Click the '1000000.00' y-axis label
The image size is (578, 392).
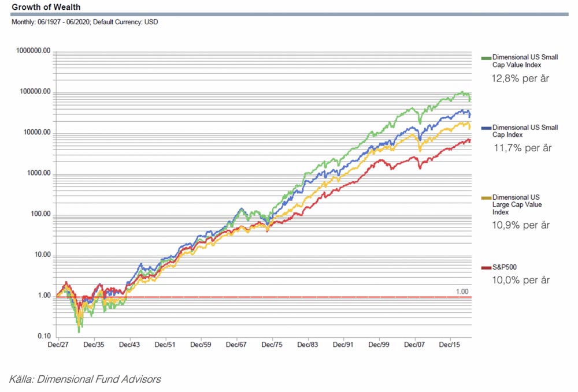coord(33,51)
